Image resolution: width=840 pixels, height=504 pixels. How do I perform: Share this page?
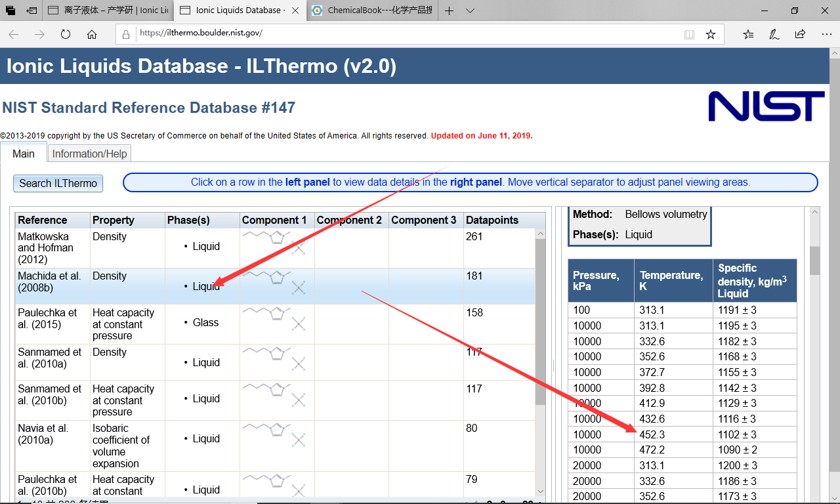pyautogui.click(x=800, y=34)
